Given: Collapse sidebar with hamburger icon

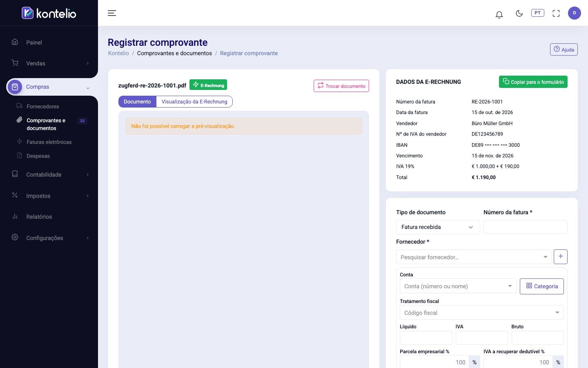Looking at the screenshot, I should click(x=112, y=13).
